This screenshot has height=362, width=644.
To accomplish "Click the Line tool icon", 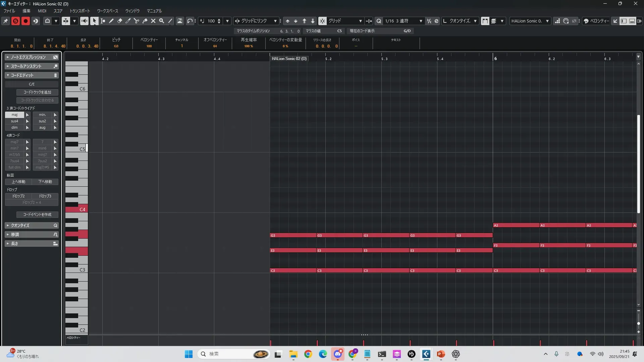I will click(170, 21).
